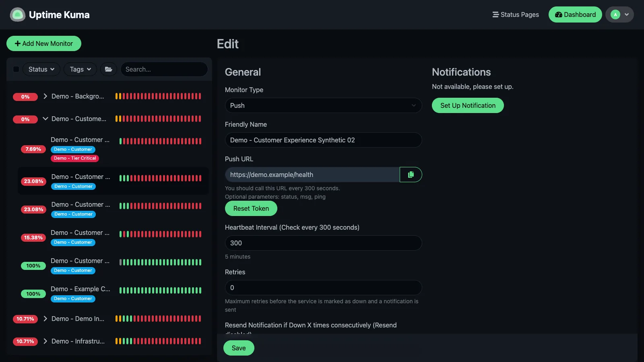Click the 10.71% badge of Demo - Infrastru...
The height and width of the screenshot is (362, 644).
25,341
